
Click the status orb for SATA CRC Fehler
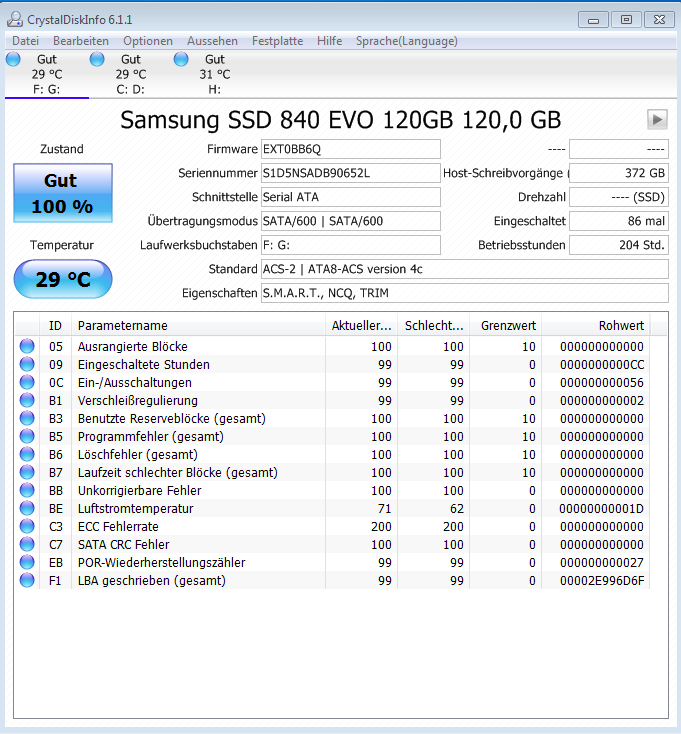click(x=27, y=544)
